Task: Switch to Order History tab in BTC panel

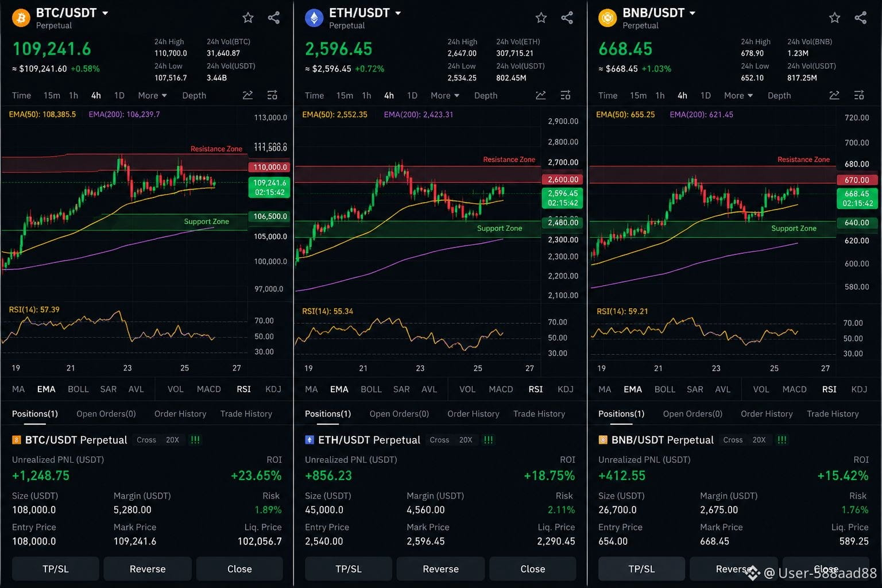Action: (x=180, y=413)
